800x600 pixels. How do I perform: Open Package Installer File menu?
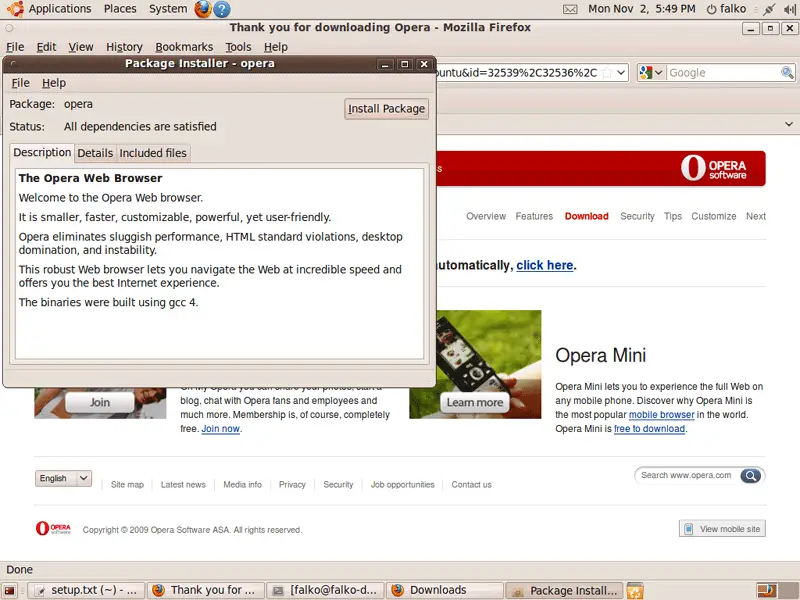tap(20, 83)
